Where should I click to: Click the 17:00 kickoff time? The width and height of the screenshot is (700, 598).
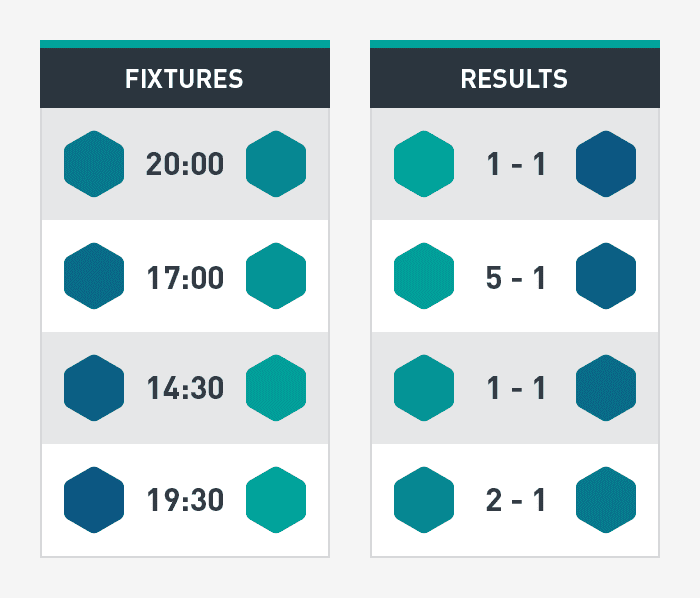click(185, 278)
